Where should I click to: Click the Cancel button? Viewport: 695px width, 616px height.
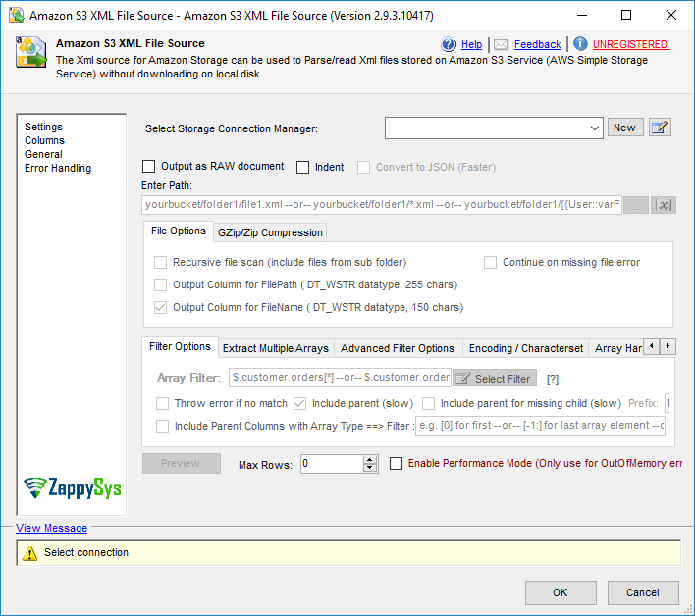tap(643, 592)
